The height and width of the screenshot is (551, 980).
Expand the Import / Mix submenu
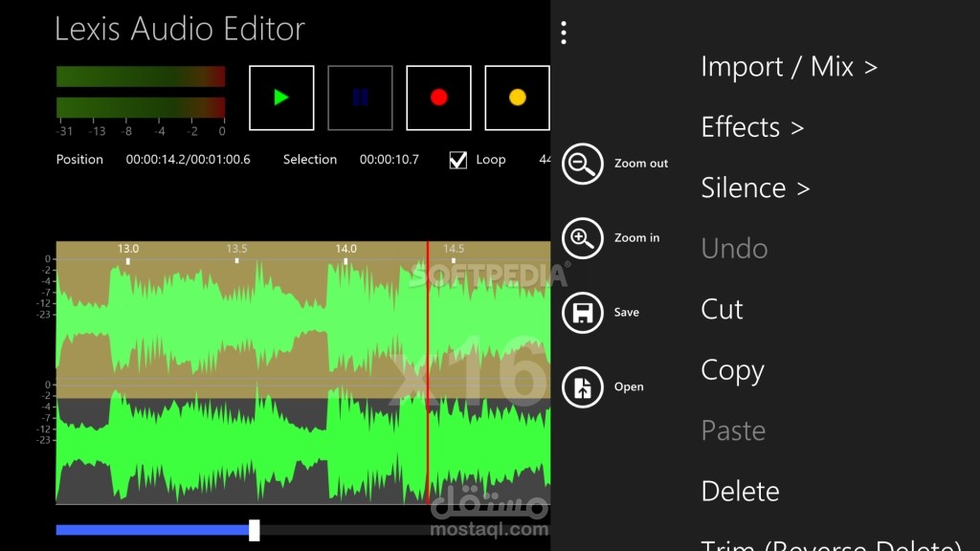click(789, 66)
